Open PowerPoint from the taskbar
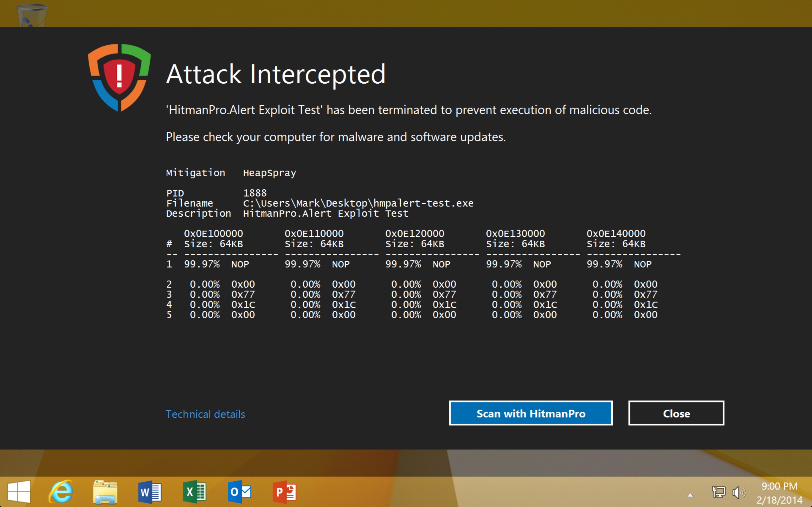812x507 pixels. click(284, 492)
